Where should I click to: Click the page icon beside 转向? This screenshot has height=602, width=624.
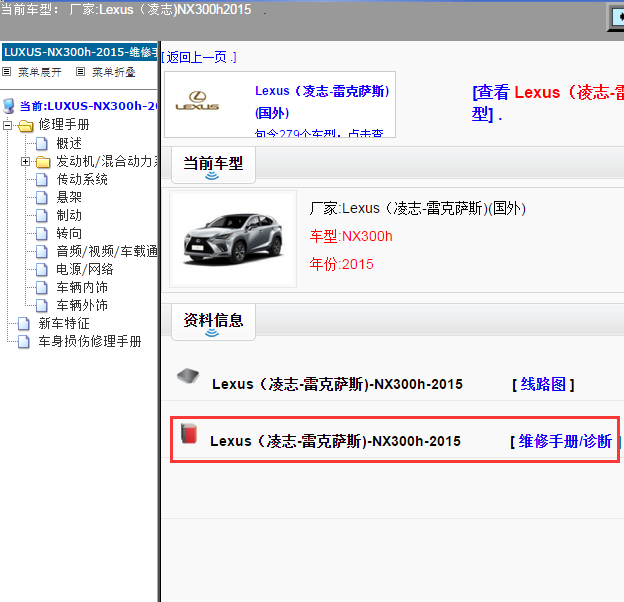pos(42,234)
